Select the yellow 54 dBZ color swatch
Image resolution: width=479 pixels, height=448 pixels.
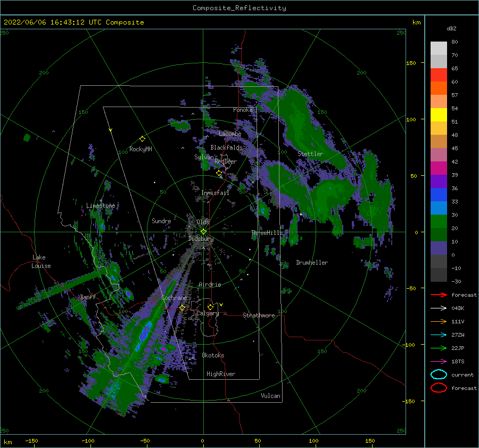pos(439,115)
